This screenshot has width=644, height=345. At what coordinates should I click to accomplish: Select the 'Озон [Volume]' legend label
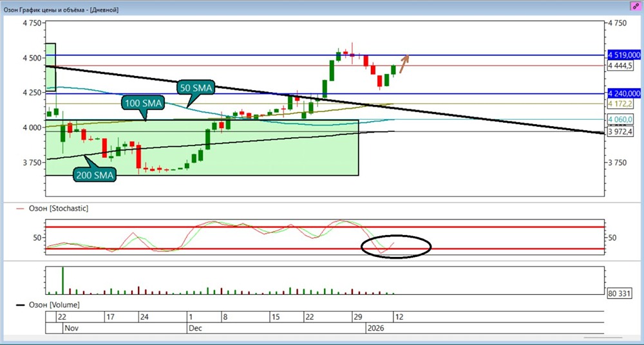(54, 304)
